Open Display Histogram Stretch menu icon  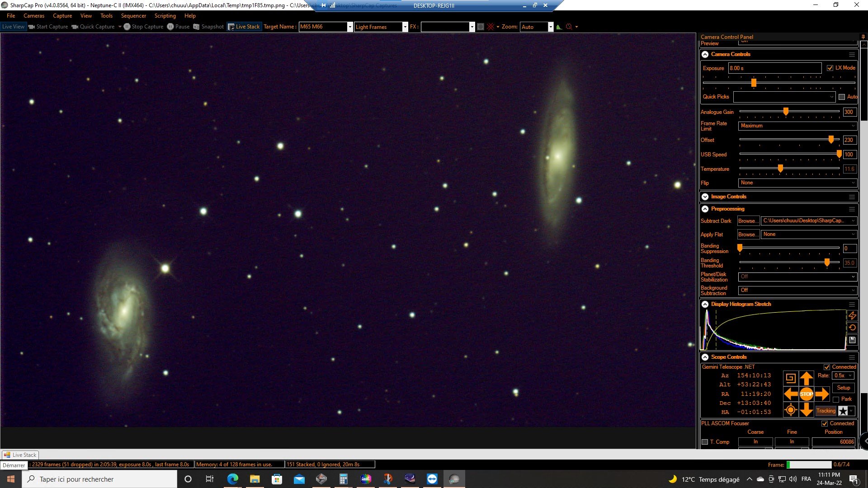click(852, 305)
